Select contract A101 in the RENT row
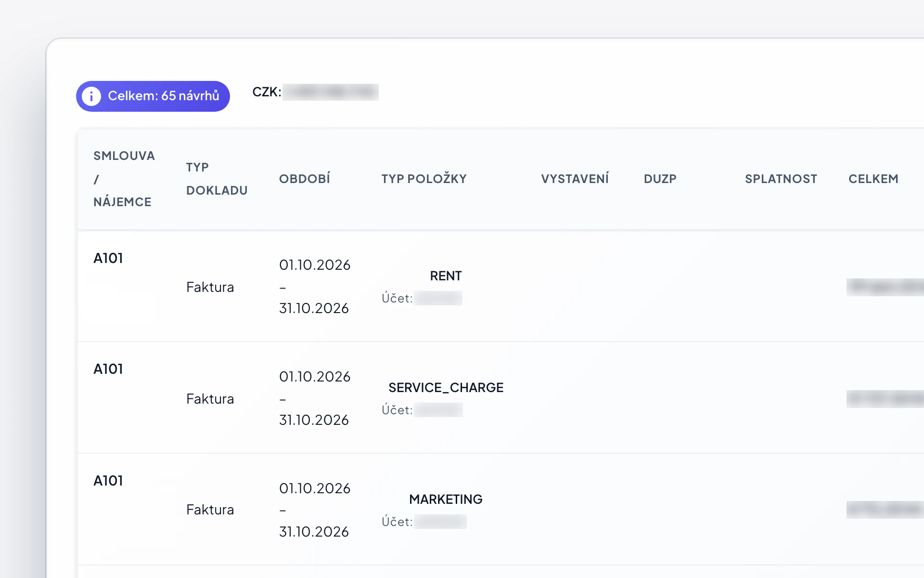 (108, 258)
